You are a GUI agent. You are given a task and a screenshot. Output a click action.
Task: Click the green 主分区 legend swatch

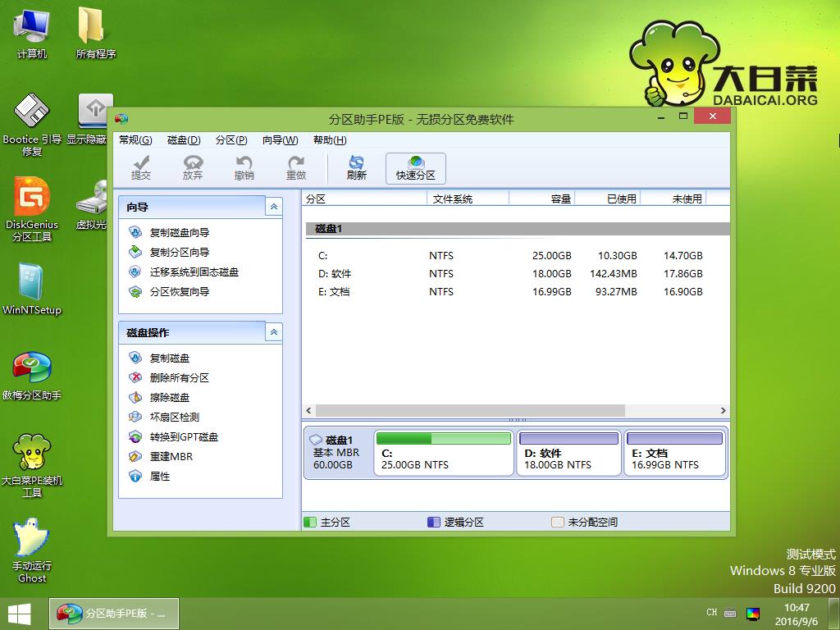309,521
